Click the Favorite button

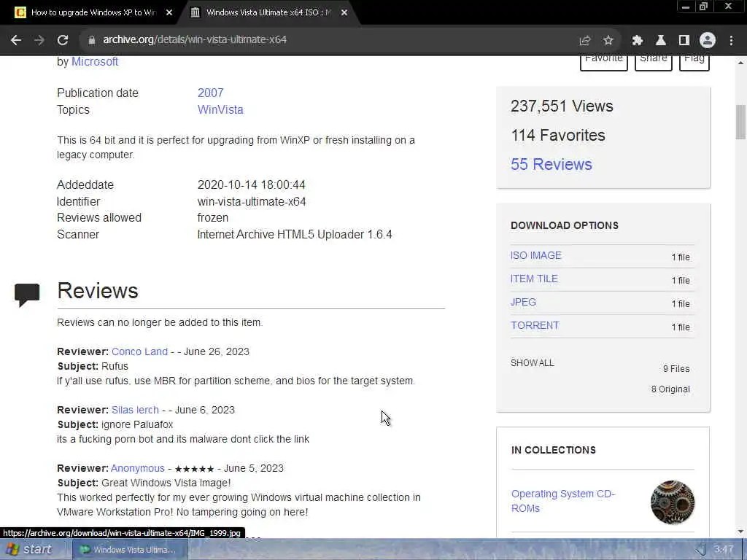click(603, 61)
